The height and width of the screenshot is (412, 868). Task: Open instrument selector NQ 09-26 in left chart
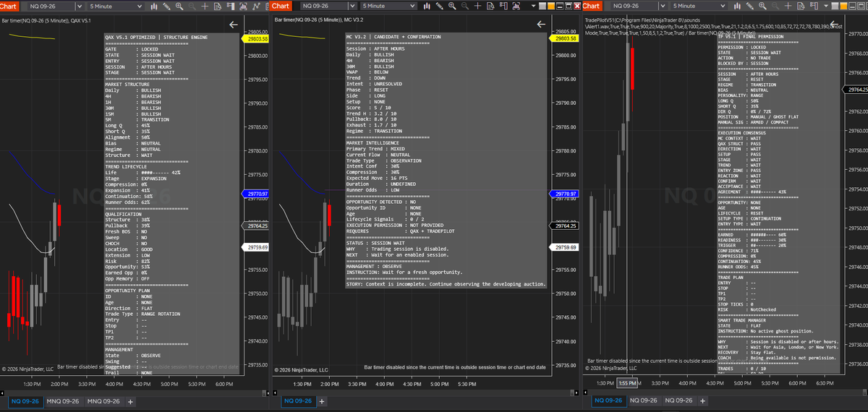pos(56,7)
